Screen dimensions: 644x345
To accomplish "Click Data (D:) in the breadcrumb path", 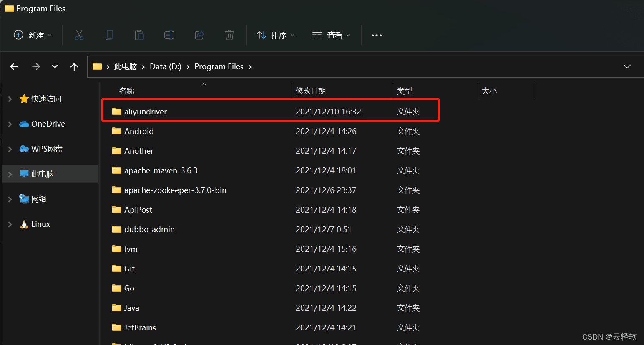I will [x=166, y=67].
